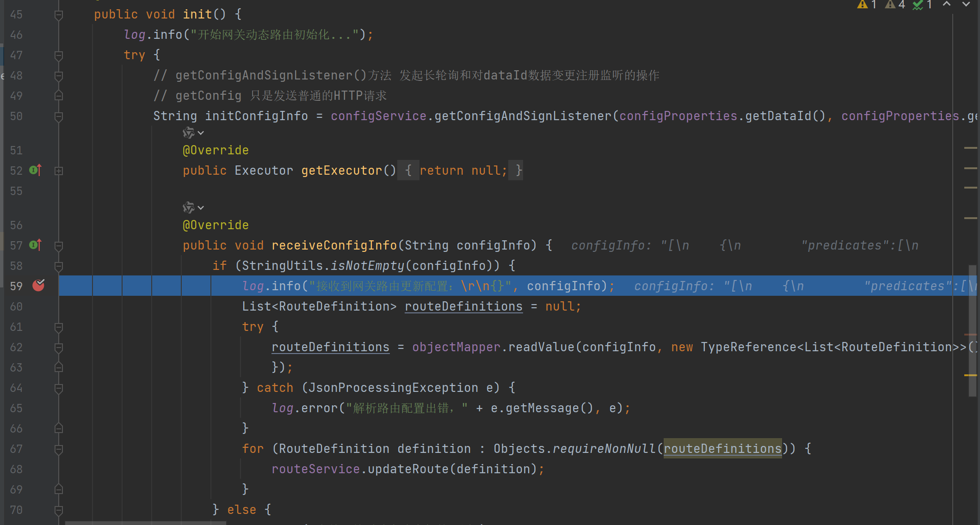Click the highlighted routeDefinitions in line 67
The image size is (980, 525).
pos(723,448)
